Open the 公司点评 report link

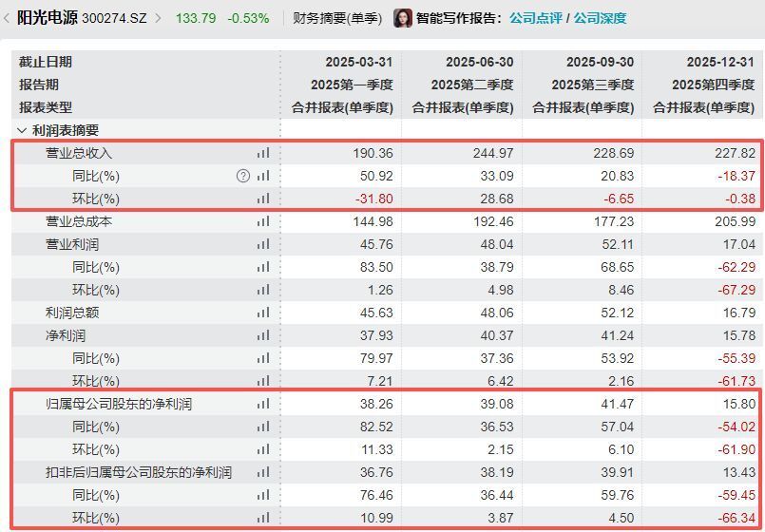click(x=536, y=19)
